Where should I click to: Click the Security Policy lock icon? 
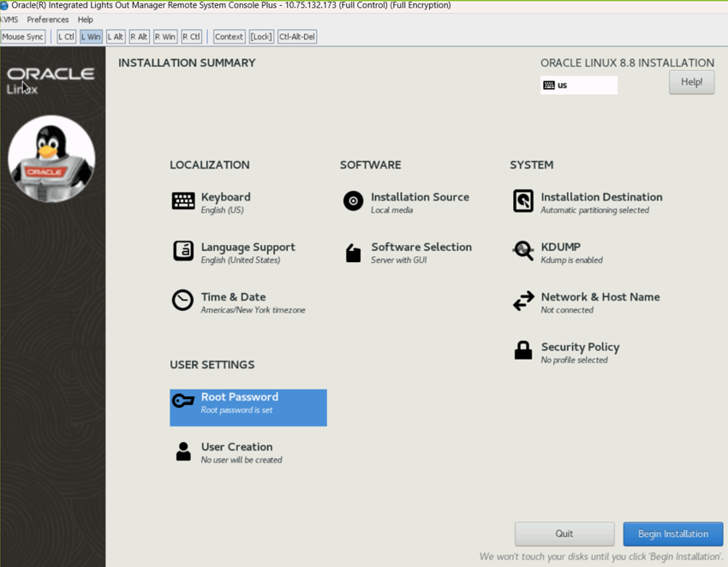point(523,350)
